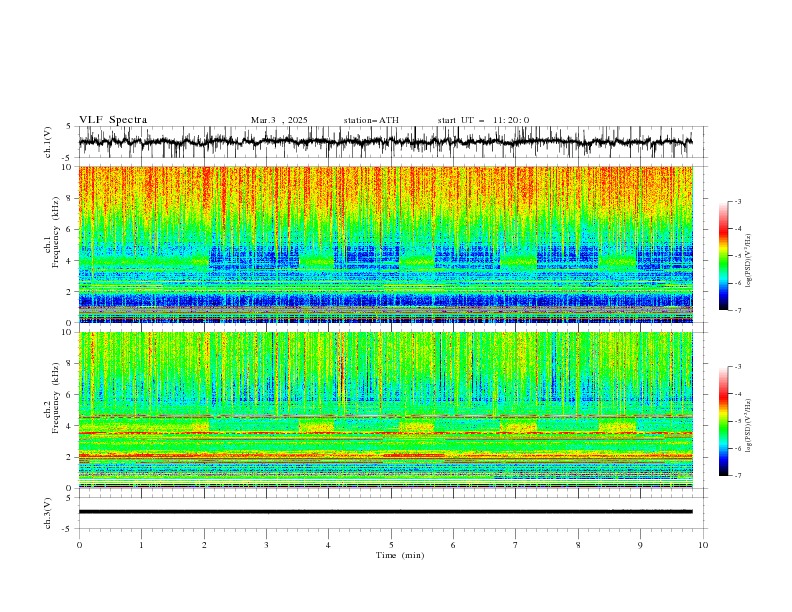
Task: Select the "start UT = 11:20:0" text
Action: click(x=483, y=120)
